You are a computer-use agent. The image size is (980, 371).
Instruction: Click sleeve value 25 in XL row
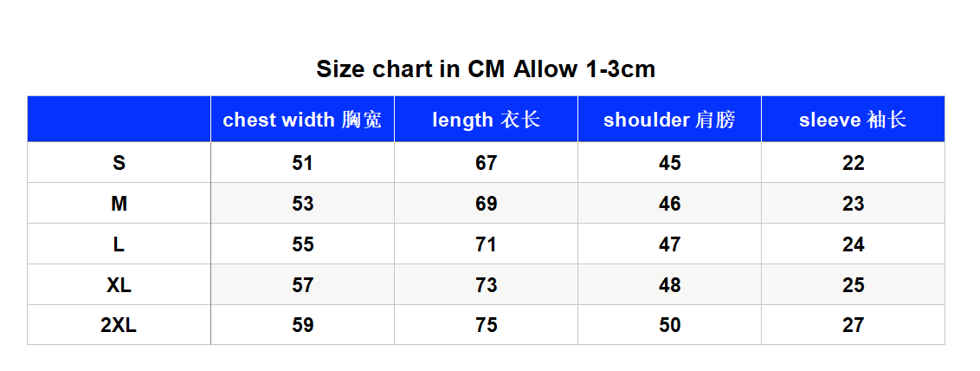pos(853,285)
